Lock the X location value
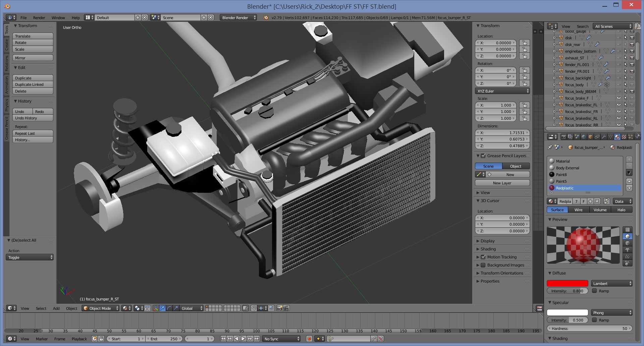The image size is (644, 346). 525,43
